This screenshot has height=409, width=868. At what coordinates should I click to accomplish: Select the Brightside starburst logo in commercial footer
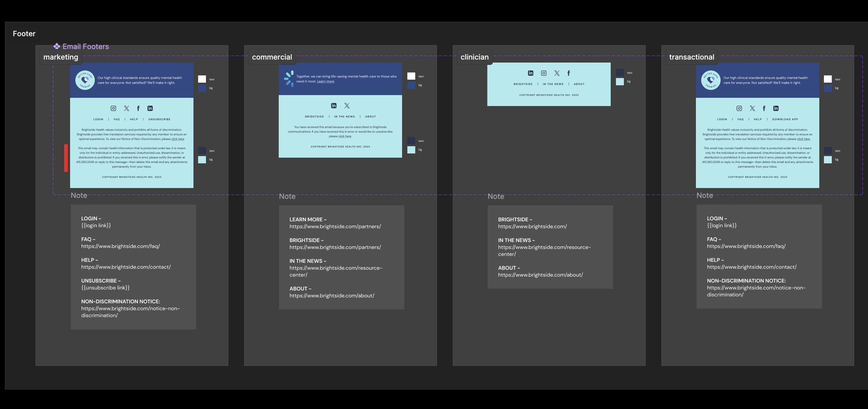pos(289,79)
